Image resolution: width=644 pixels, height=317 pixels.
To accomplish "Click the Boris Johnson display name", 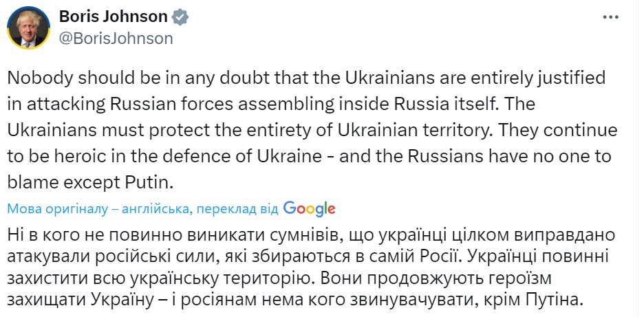I will 113,17.
